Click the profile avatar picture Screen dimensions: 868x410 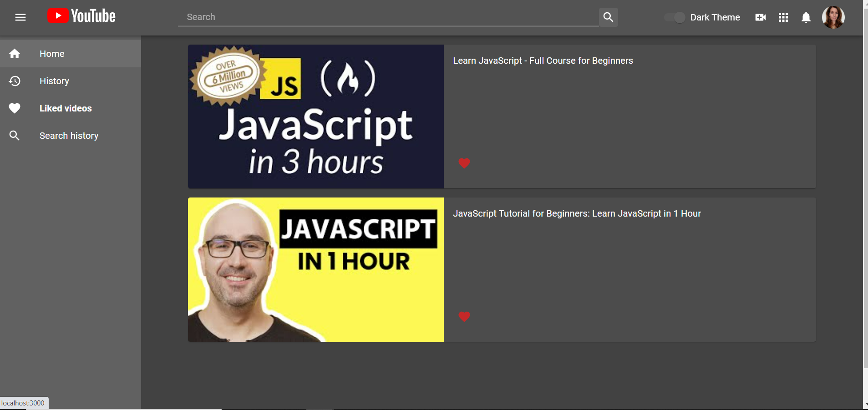pyautogui.click(x=833, y=17)
